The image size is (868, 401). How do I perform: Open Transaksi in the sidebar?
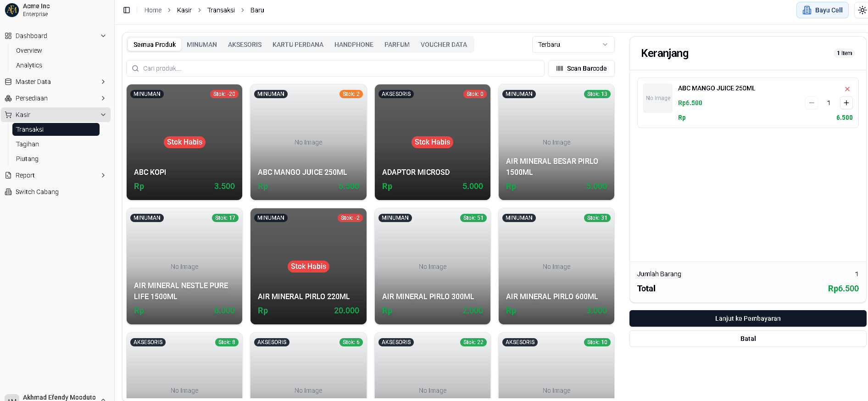56,129
